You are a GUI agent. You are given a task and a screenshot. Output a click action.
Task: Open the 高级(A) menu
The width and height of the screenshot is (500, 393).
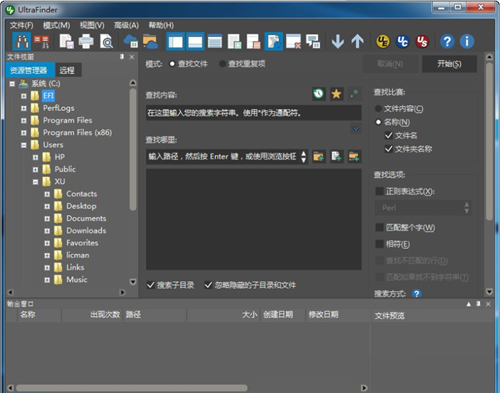(x=126, y=25)
